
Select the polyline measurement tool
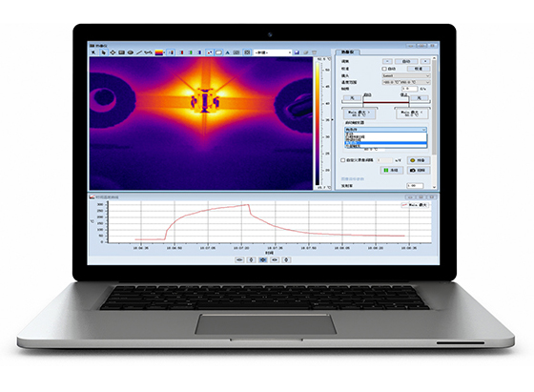pos(148,52)
